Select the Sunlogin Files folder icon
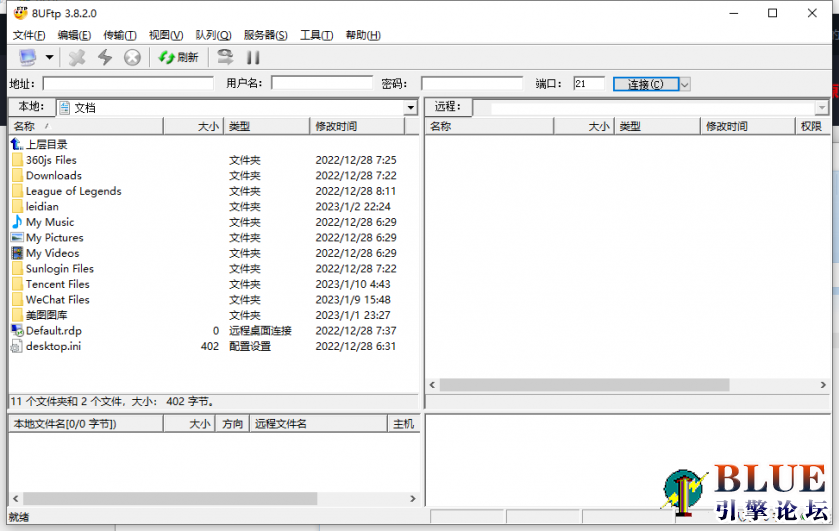The image size is (839, 531). 17,268
